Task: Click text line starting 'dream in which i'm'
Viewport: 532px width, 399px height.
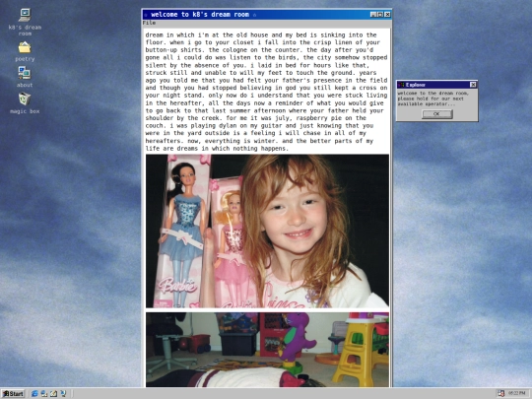Action: coord(261,34)
